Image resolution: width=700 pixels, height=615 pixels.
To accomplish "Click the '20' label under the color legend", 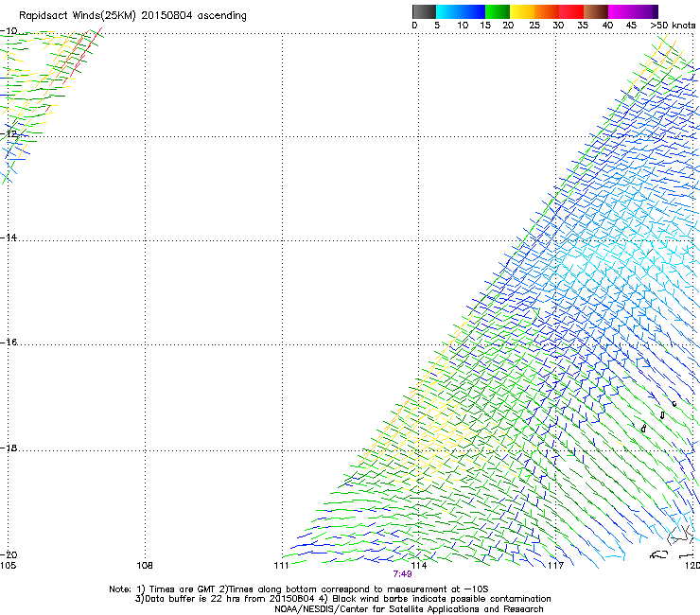I will point(508,26).
